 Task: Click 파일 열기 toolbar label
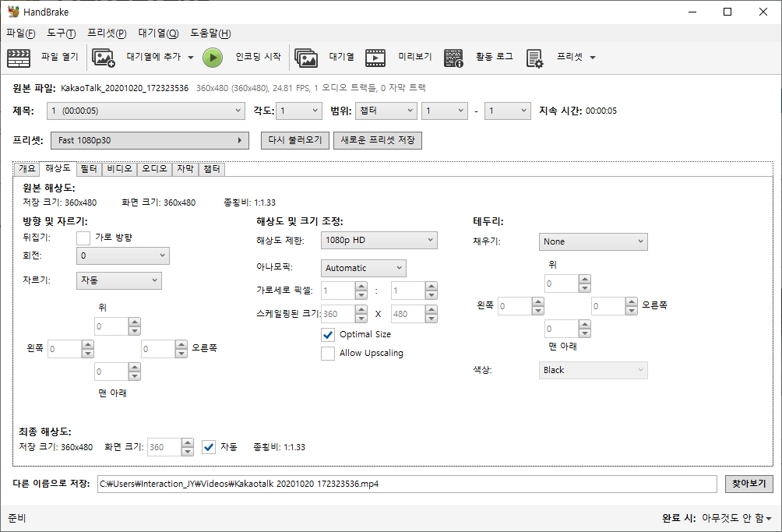[x=60, y=58]
